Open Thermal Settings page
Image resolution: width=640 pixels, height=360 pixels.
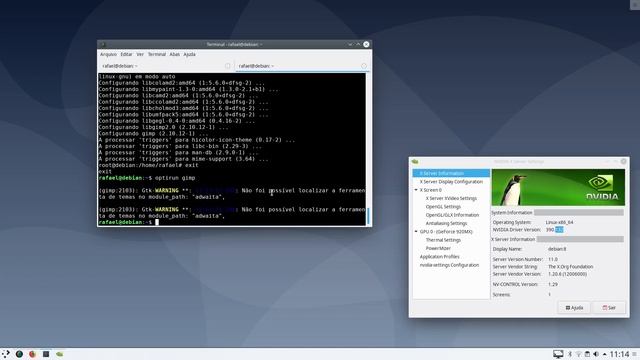tap(443, 240)
